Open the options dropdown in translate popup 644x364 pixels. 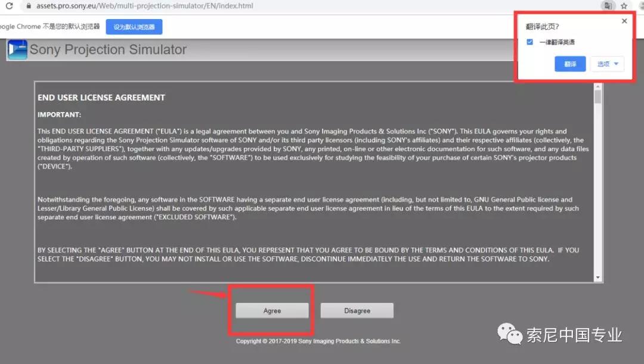pos(608,64)
